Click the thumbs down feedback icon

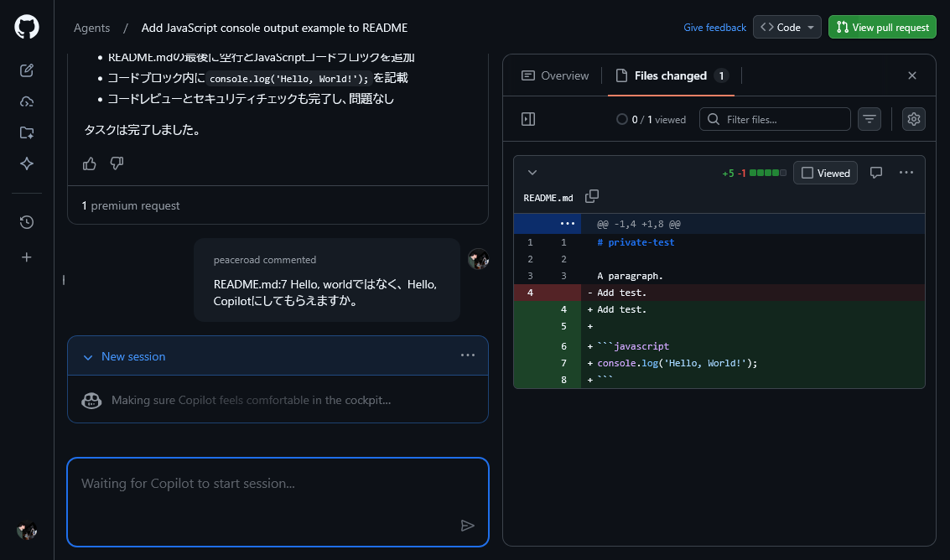[x=117, y=163]
